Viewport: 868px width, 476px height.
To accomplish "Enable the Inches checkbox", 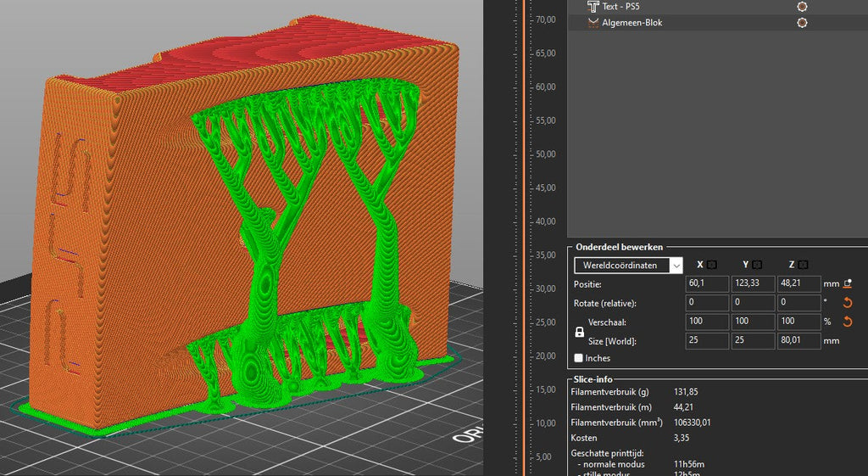I will click(x=579, y=358).
